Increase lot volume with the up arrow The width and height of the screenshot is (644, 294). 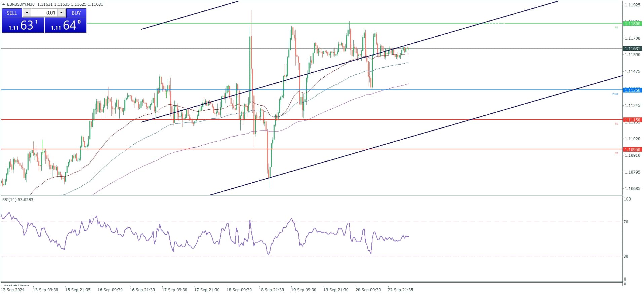coord(61,13)
